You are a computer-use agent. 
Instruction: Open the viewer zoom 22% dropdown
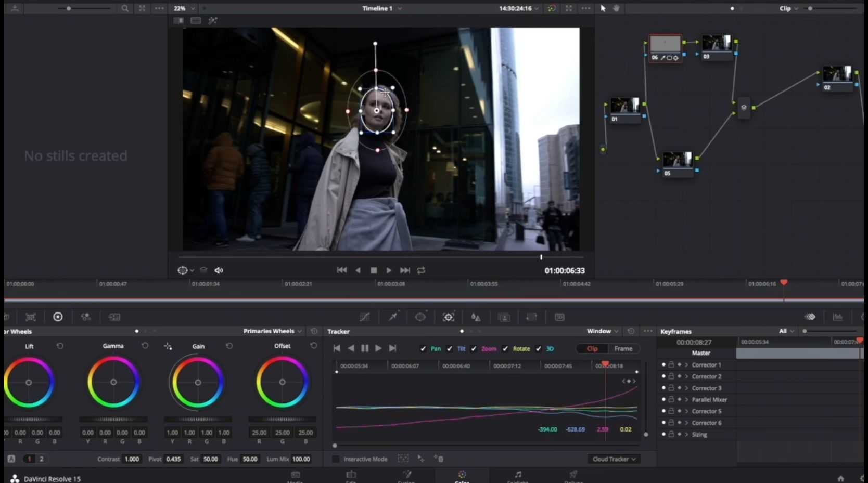pos(185,8)
